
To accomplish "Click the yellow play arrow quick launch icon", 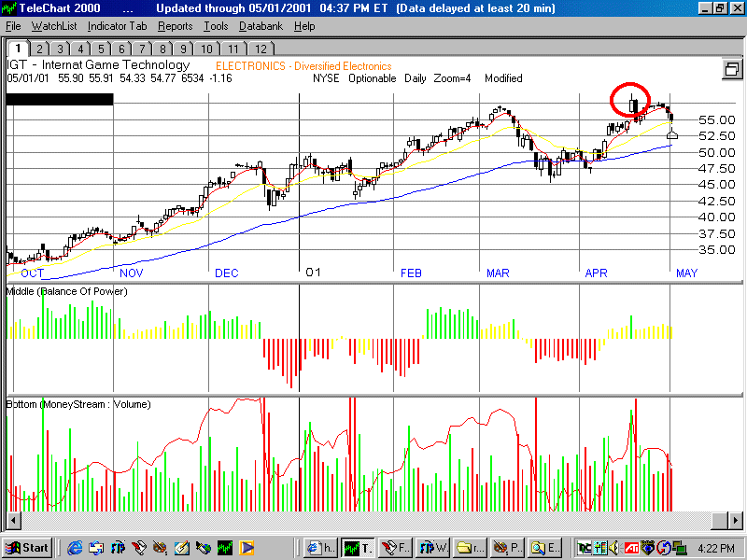I will pos(247,548).
